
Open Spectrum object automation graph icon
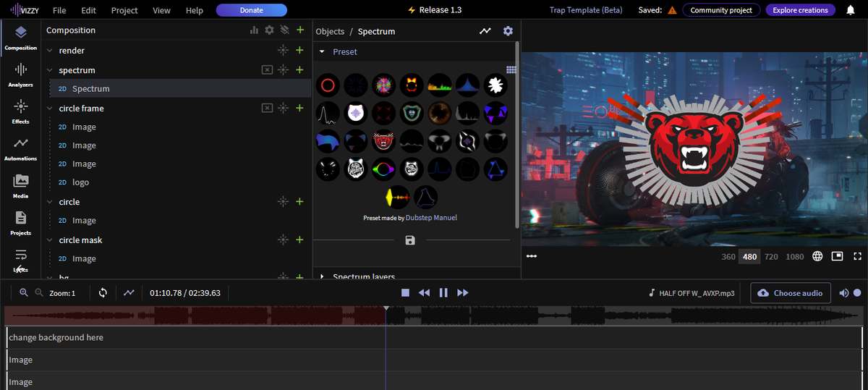(485, 31)
